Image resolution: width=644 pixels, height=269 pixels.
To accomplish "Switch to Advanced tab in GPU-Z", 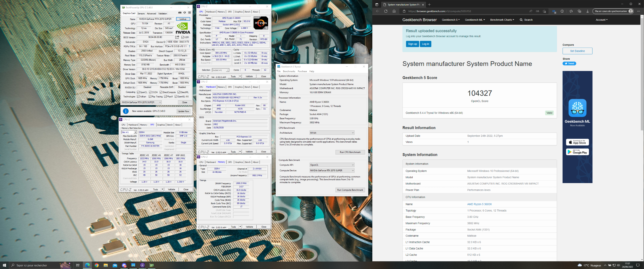I will coord(151,14).
